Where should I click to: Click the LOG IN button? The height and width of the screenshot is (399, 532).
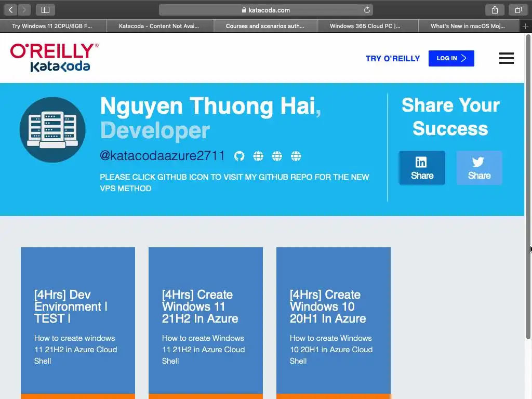tap(451, 58)
